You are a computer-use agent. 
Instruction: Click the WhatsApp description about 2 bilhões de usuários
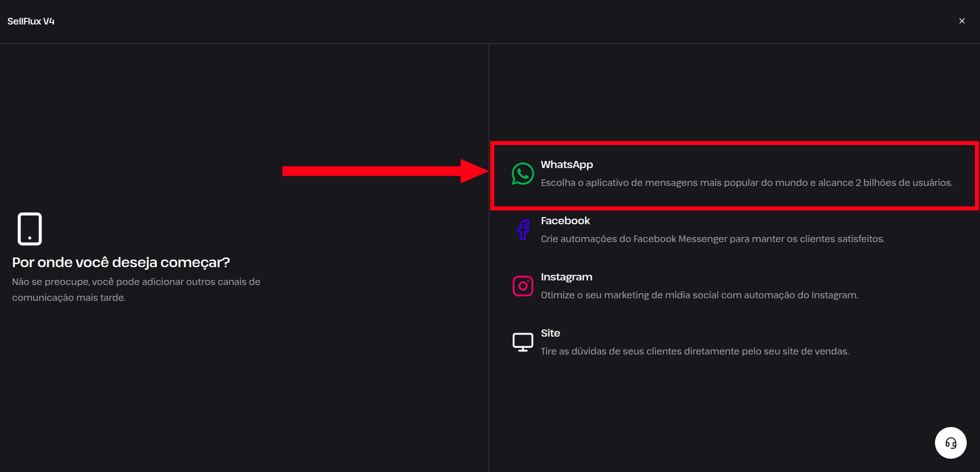pyautogui.click(x=746, y=183)
